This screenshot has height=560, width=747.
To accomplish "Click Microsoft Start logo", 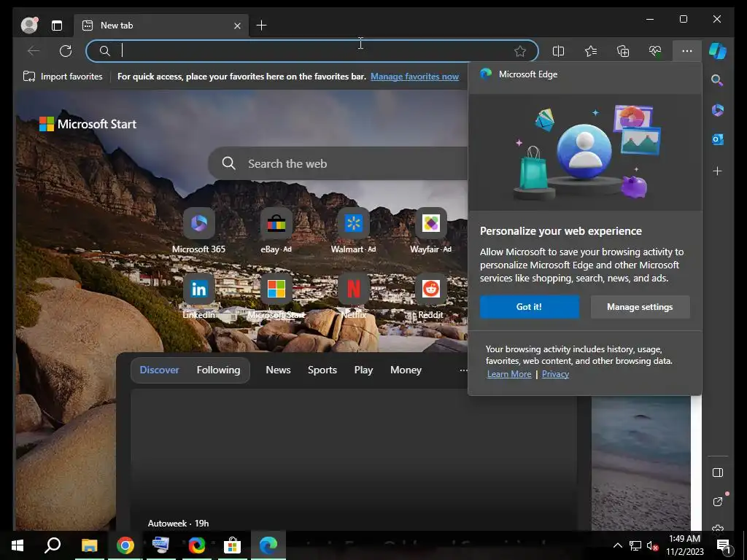I will coord(88,124).
